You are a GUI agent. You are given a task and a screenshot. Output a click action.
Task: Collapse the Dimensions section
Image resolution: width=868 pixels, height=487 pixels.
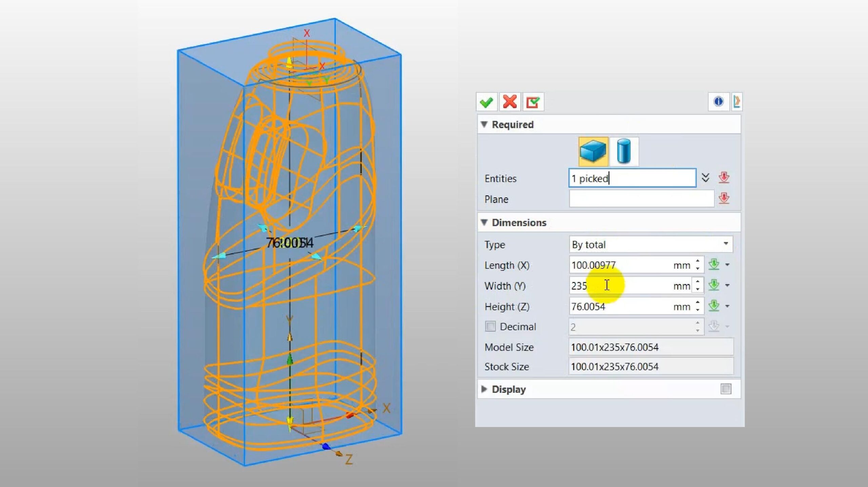click(484, 222)
